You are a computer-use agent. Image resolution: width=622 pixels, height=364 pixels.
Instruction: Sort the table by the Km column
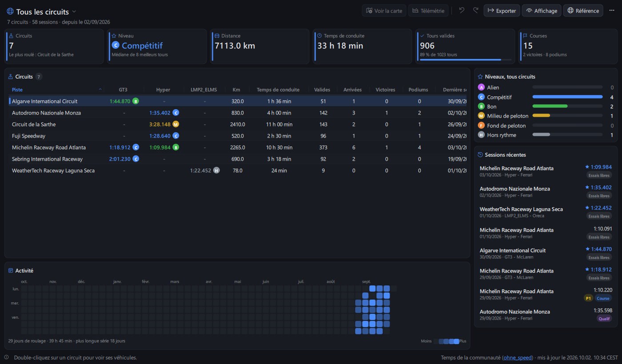coord(236,90)
